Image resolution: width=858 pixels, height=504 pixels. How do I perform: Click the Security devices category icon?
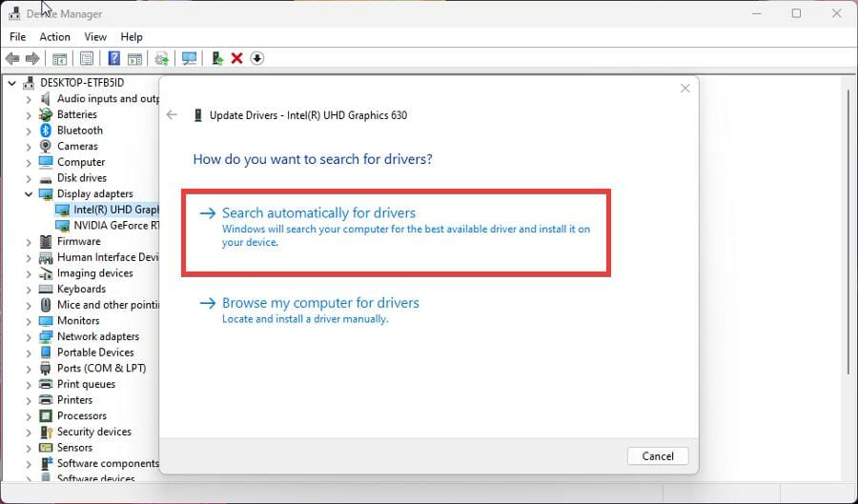coord(46,432)
